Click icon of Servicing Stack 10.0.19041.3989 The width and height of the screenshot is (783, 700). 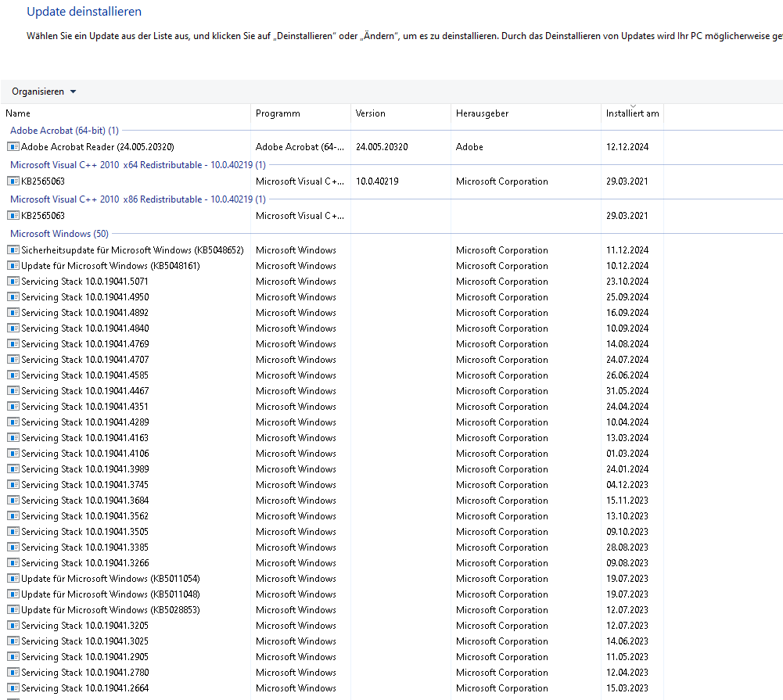[x=13, y=468]
